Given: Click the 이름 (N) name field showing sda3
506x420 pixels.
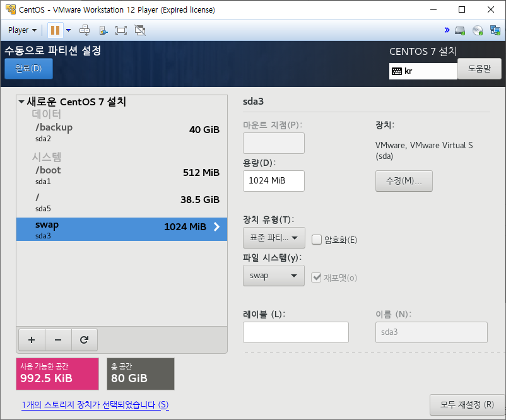Looking at the screenshot, I should coord(431,332).
